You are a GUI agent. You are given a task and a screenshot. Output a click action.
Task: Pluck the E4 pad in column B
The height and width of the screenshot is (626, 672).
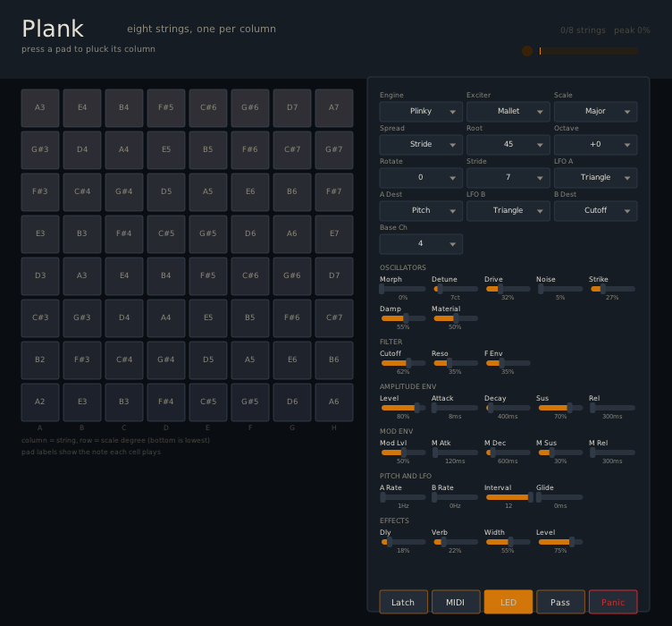point(82,108)
